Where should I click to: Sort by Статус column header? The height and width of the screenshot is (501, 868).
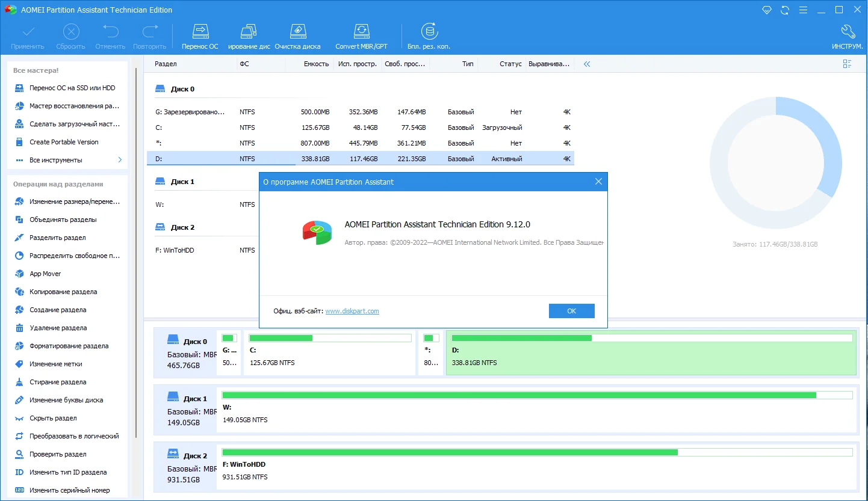[x=510, y=64]
